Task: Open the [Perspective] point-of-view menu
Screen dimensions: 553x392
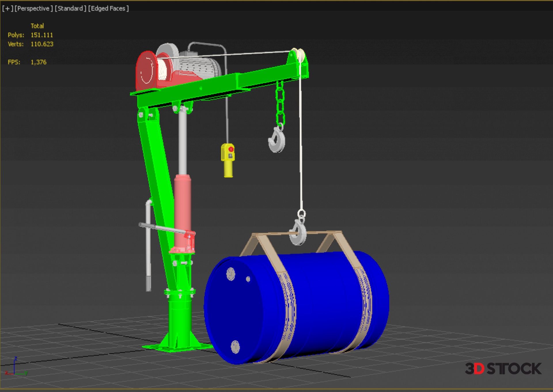Action: coord(33,9)
